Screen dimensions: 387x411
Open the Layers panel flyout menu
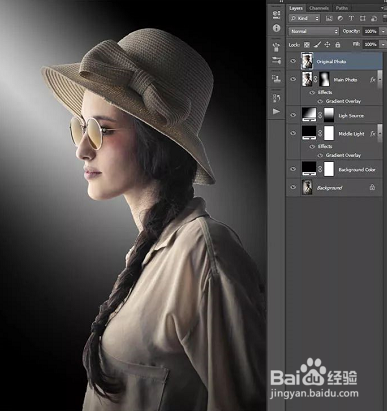(x=383, y=8)
